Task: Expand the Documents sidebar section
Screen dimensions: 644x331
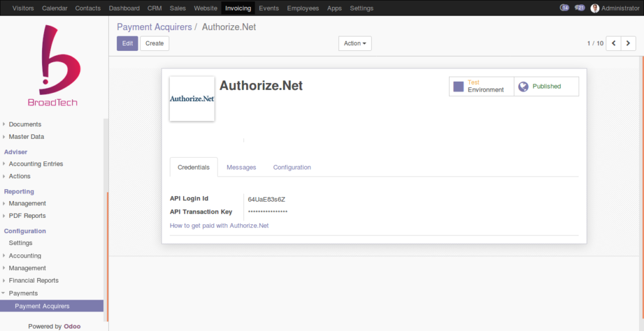Action: tap(25, 124)
